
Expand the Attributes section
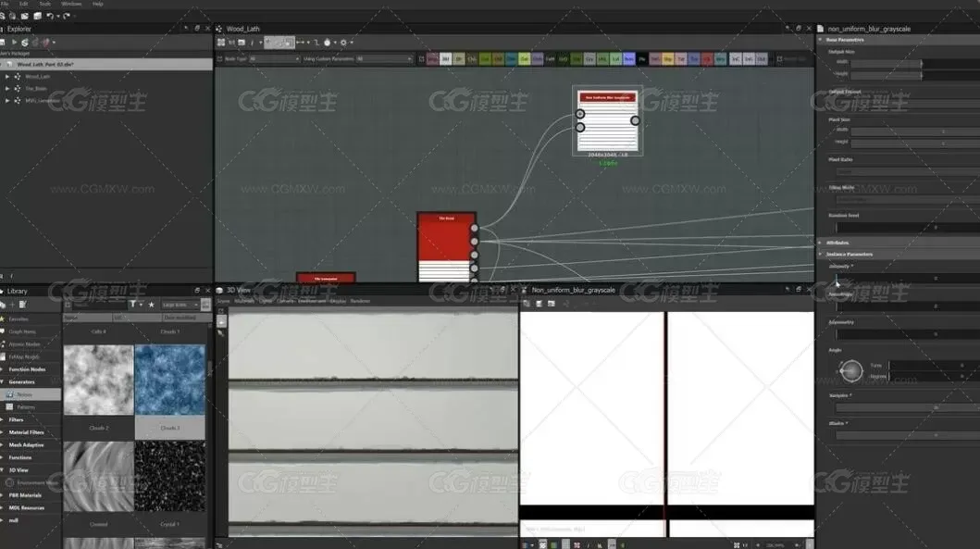(x=821, y=243)
